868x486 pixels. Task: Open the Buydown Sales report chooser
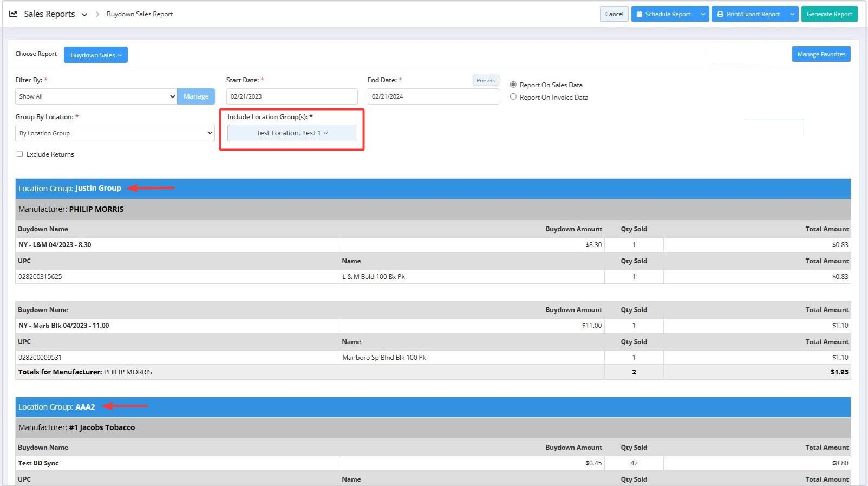tap(96, 55)
